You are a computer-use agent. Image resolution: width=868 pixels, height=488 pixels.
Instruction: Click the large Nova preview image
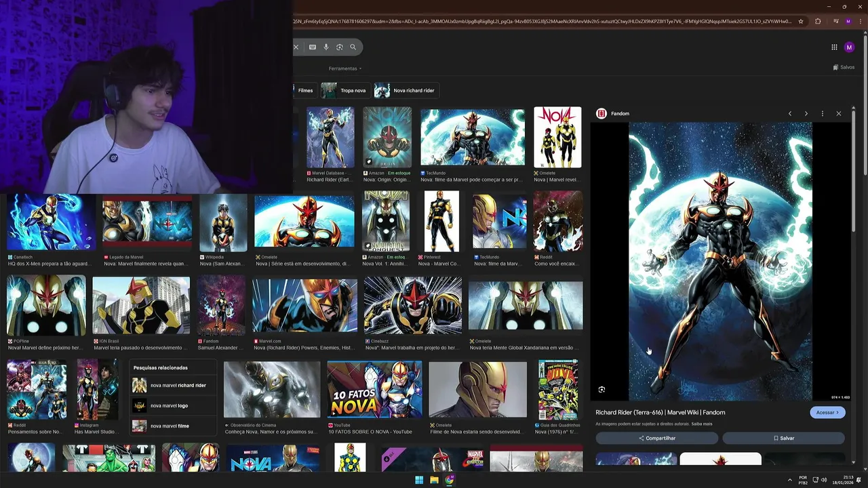coord(720,261)
